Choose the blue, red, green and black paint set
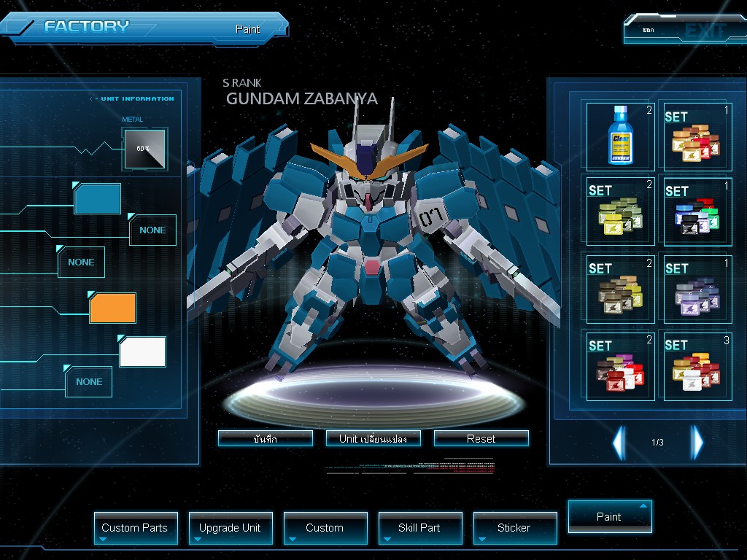This screenshot has width=747, height=560. tap(697, 211)
